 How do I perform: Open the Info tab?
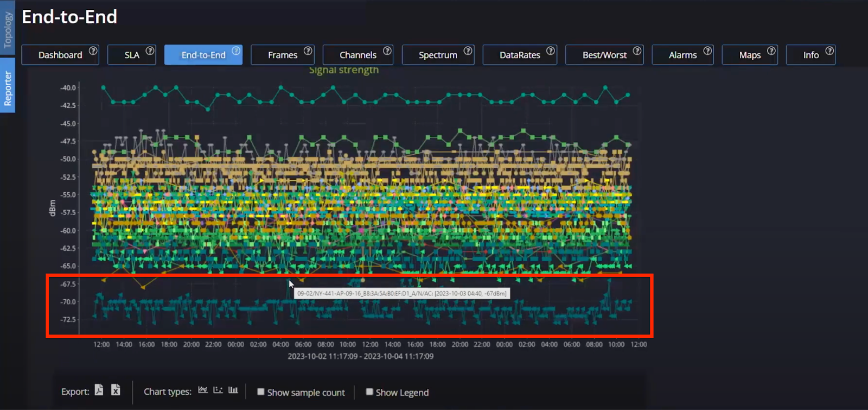click(810, 55)
